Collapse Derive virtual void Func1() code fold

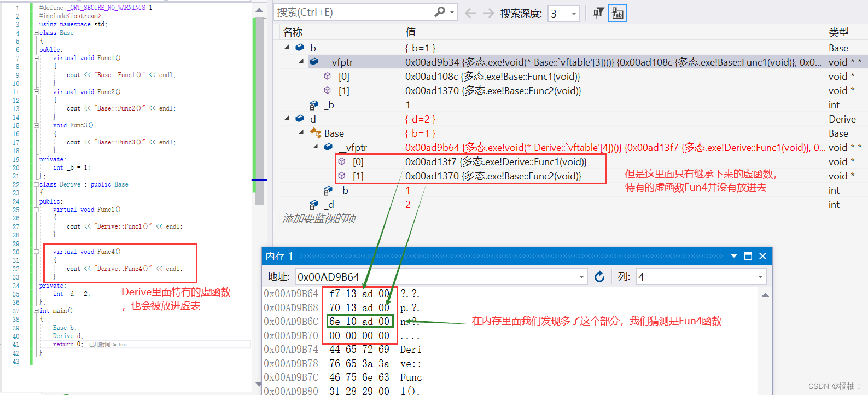point(36,210)
